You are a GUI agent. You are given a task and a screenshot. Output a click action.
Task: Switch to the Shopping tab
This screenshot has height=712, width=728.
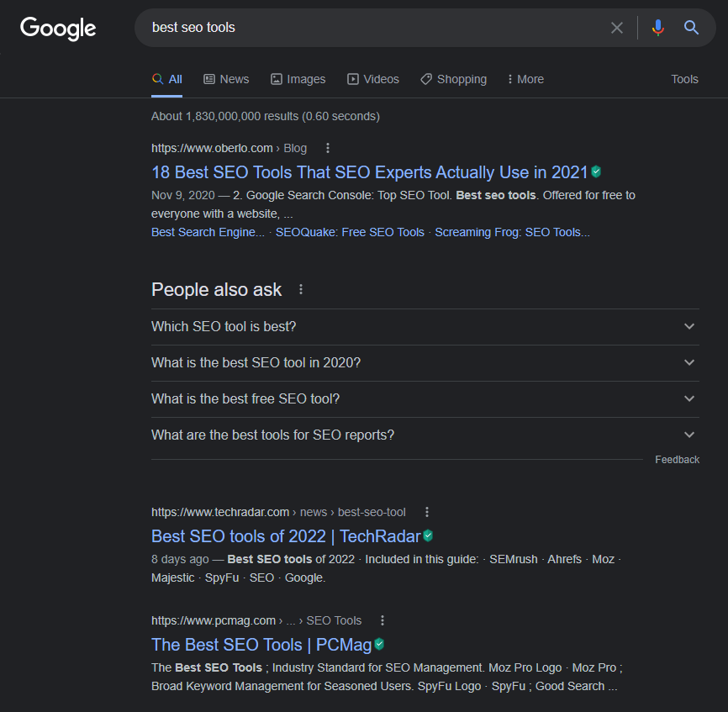[454, 79]
